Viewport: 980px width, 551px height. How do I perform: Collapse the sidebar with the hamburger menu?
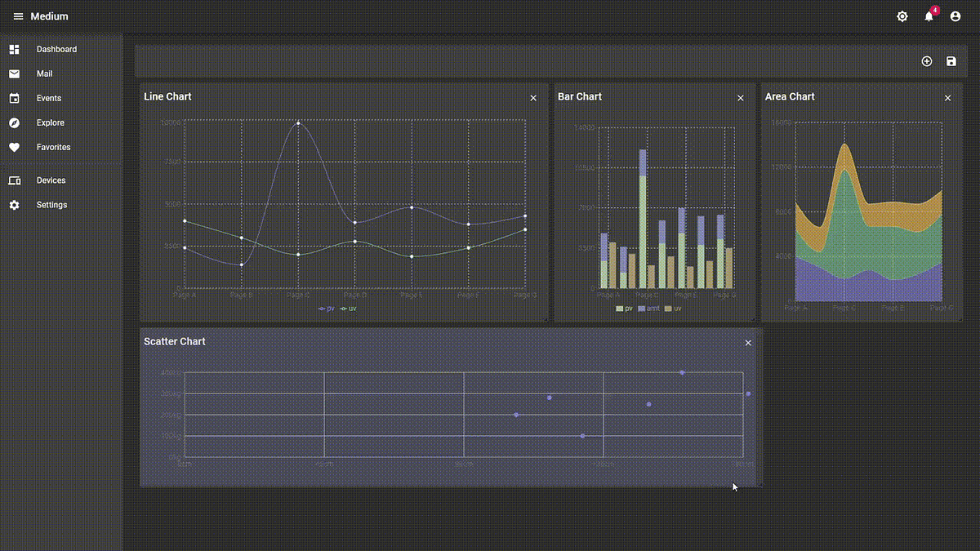17,16
